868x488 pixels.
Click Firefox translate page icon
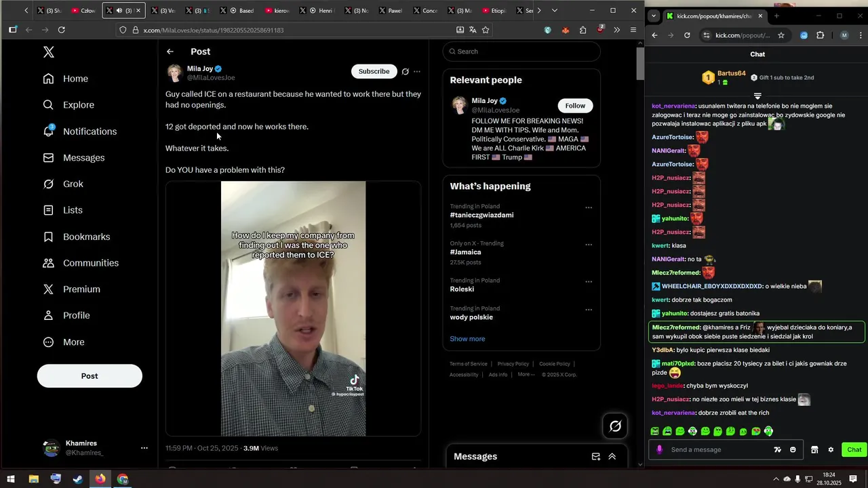click(x=473, y=30)
